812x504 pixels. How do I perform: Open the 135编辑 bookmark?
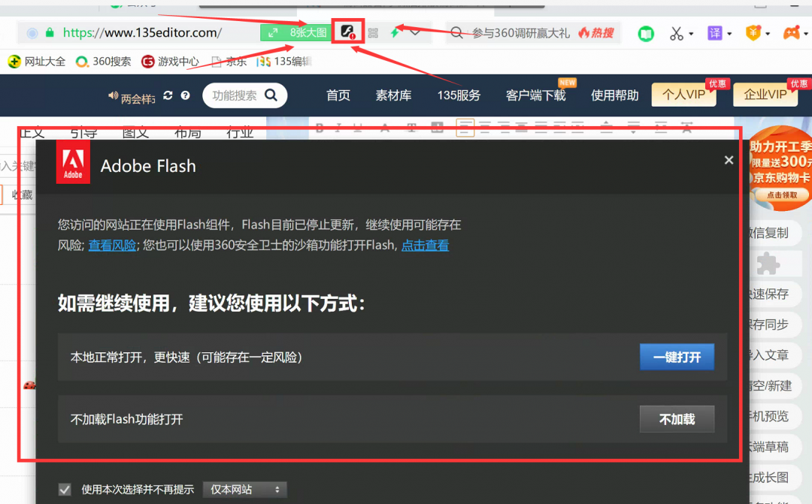pyautogui.click(x=284, y=62)
